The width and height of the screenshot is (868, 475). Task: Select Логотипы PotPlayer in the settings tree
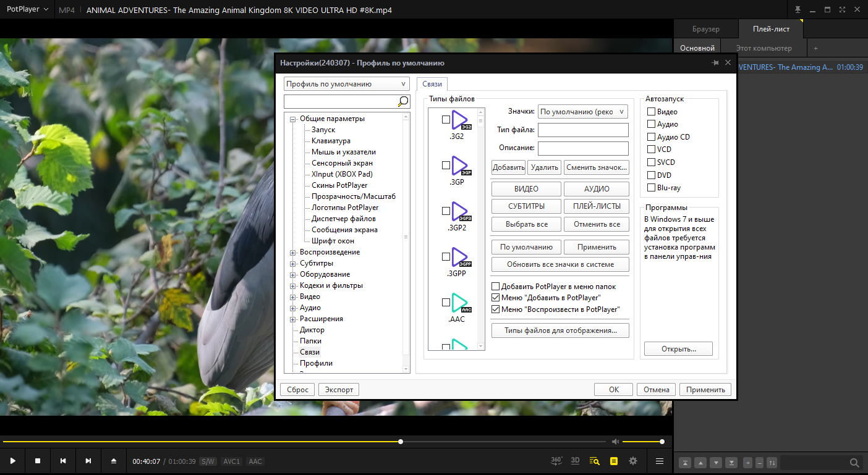click(x=345, y=208)
